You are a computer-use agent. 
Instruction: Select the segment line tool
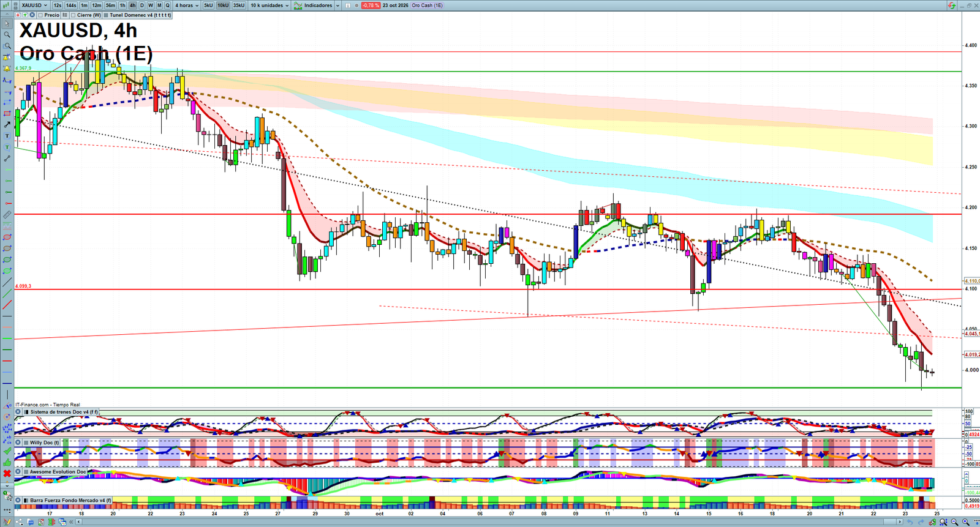[7, 159]
